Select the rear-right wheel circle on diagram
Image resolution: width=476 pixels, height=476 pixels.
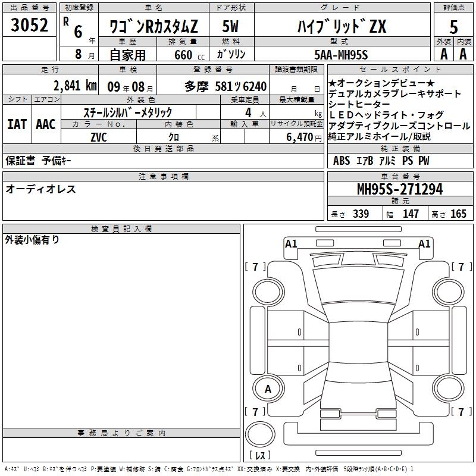tap(449, 389)
